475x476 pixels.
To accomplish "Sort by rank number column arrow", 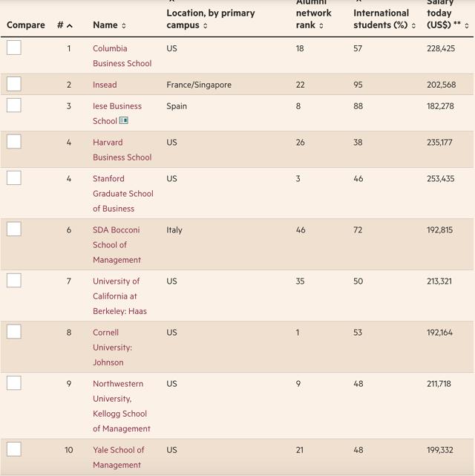I will point(70,26).
